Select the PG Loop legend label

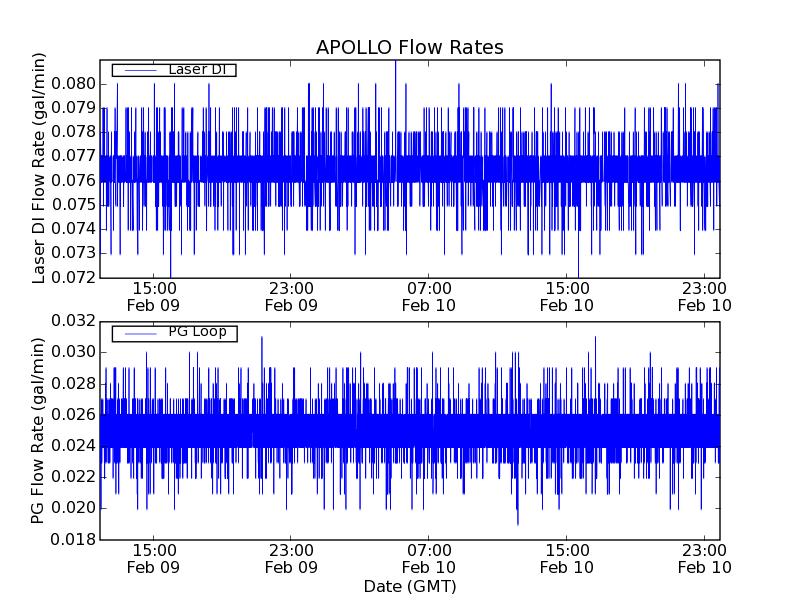click(196, 332)
